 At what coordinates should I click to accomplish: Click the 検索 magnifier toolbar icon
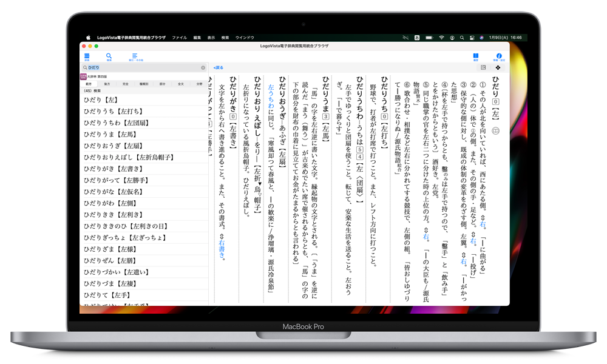coord(109,56)
